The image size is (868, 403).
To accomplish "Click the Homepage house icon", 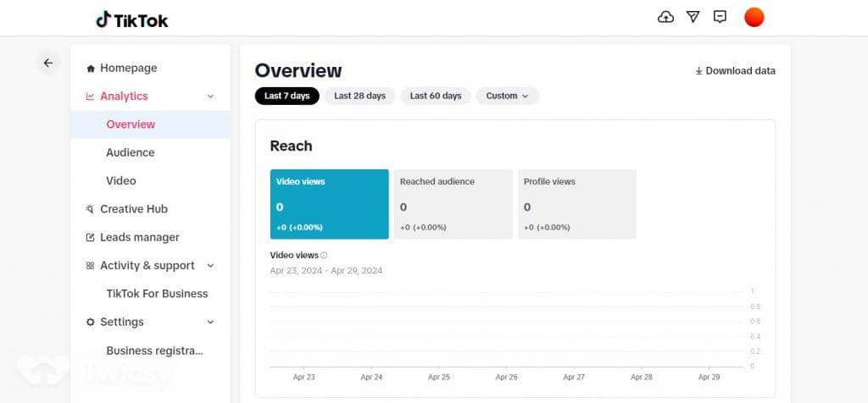I will click(90, 69).
